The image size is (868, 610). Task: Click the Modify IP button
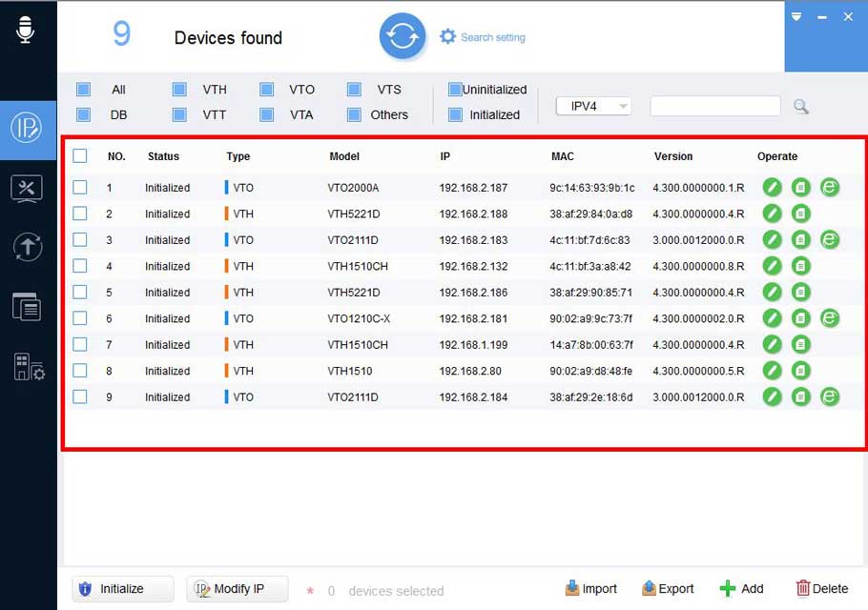click(238, 589)
